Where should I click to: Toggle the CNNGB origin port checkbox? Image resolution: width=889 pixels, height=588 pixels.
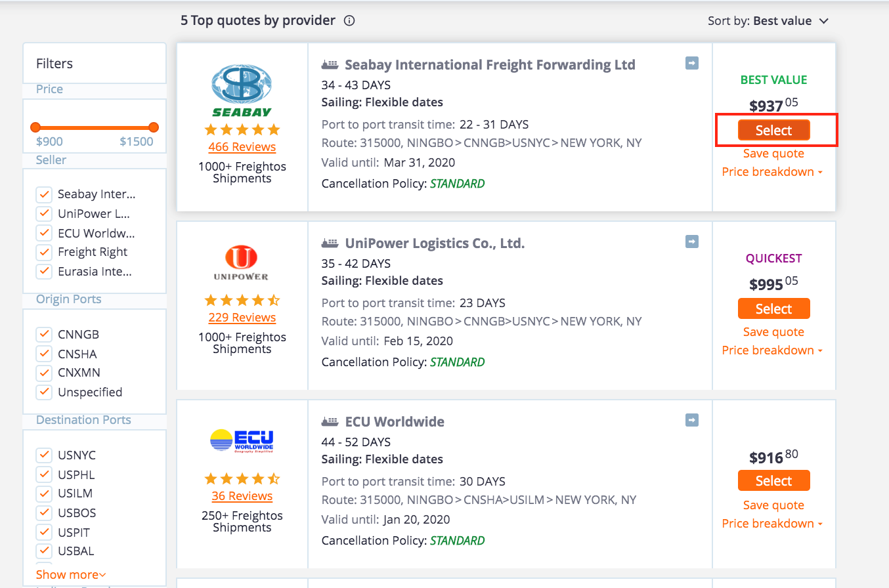44,334
